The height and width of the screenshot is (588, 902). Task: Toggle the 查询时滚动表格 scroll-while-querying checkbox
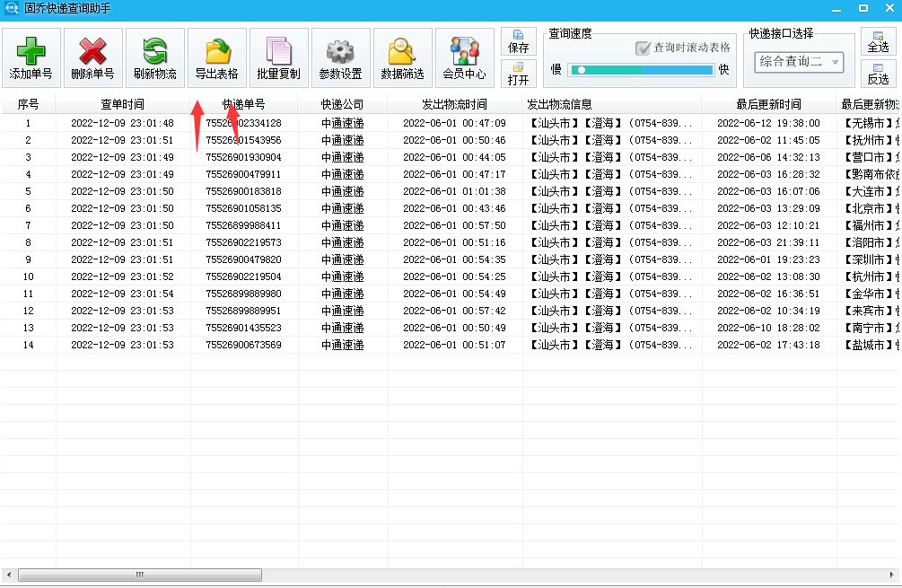(x=643, y=49)
